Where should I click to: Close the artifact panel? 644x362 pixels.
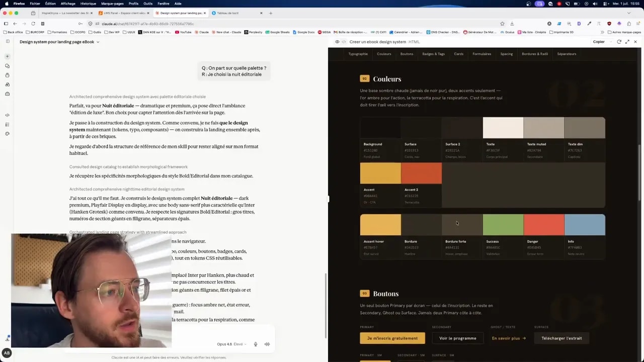[635, 42]
